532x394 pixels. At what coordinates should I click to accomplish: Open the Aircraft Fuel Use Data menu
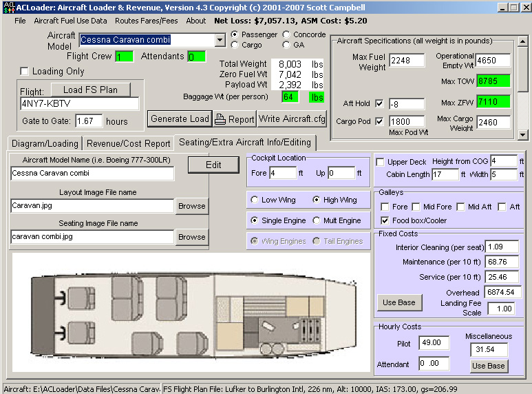[x=65, y=21]
